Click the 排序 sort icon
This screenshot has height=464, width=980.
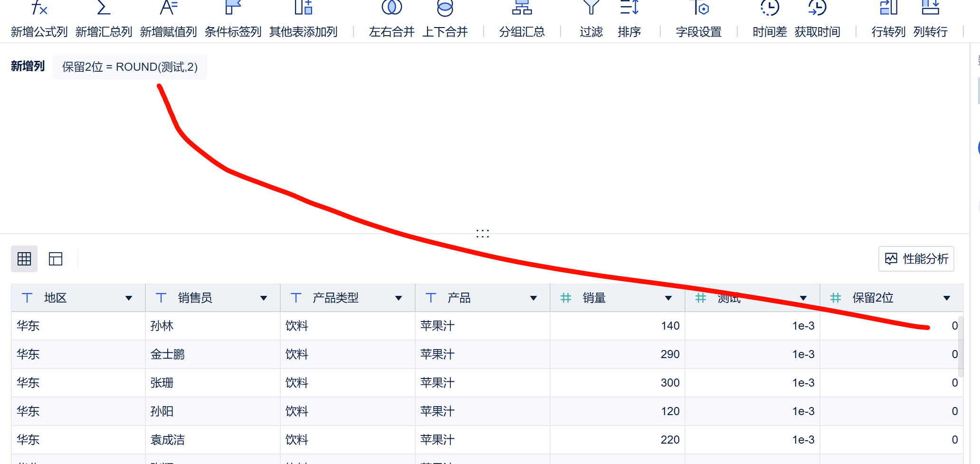point(629,8)
